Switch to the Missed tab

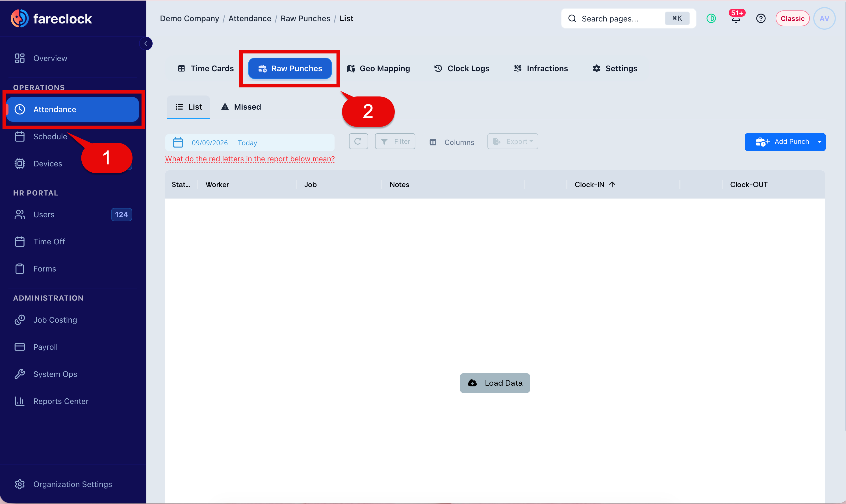[241, 107]
